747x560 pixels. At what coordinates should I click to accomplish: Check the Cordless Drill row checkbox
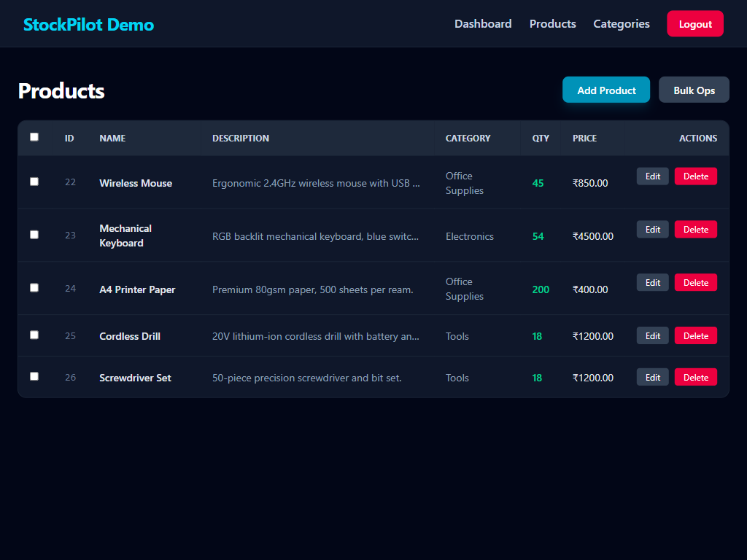[x=34, y=335]
